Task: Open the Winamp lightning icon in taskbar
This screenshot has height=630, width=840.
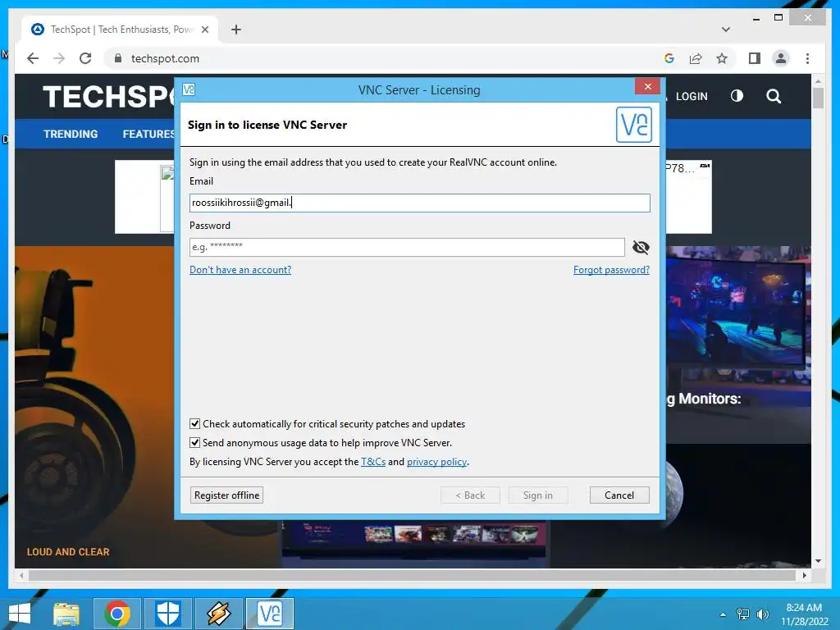Action: point(218,614)
